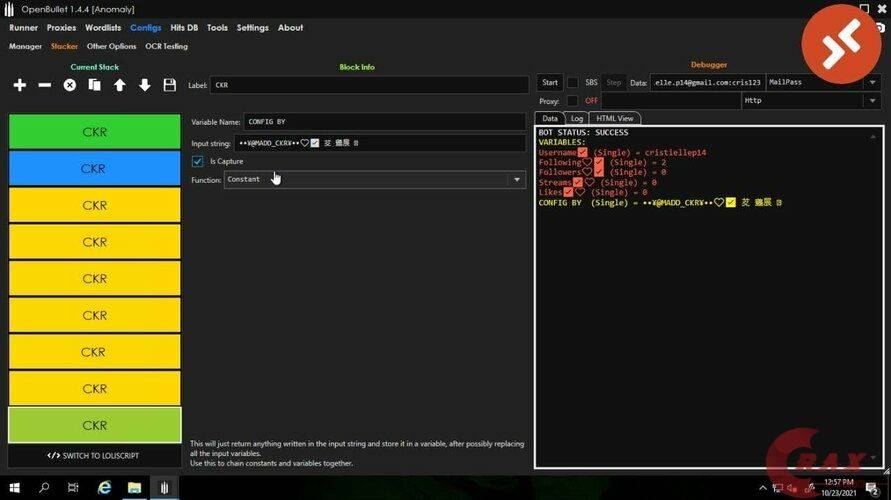
Task: Click the BOT STATUS: SUCCESS line
Action: pos(583,132)
